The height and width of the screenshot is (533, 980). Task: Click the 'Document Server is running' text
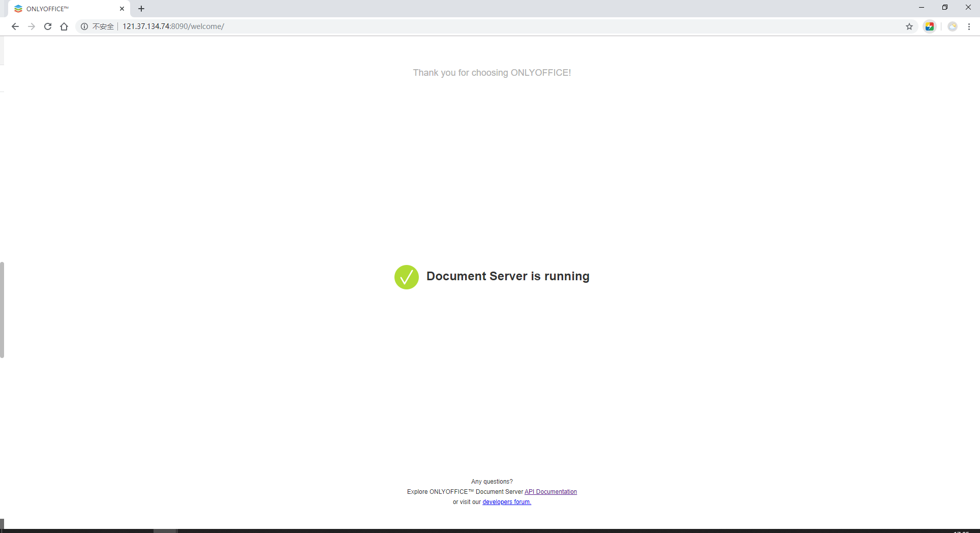tap(508, 276)
